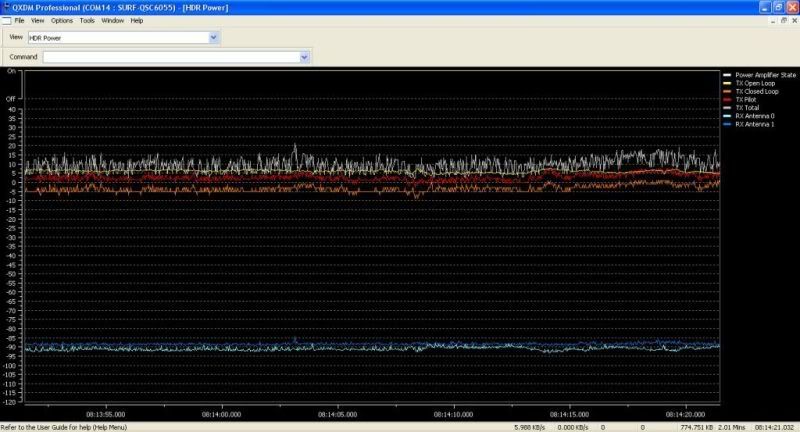Minimize the inner HDR Power child window

[x=773, y=21]
